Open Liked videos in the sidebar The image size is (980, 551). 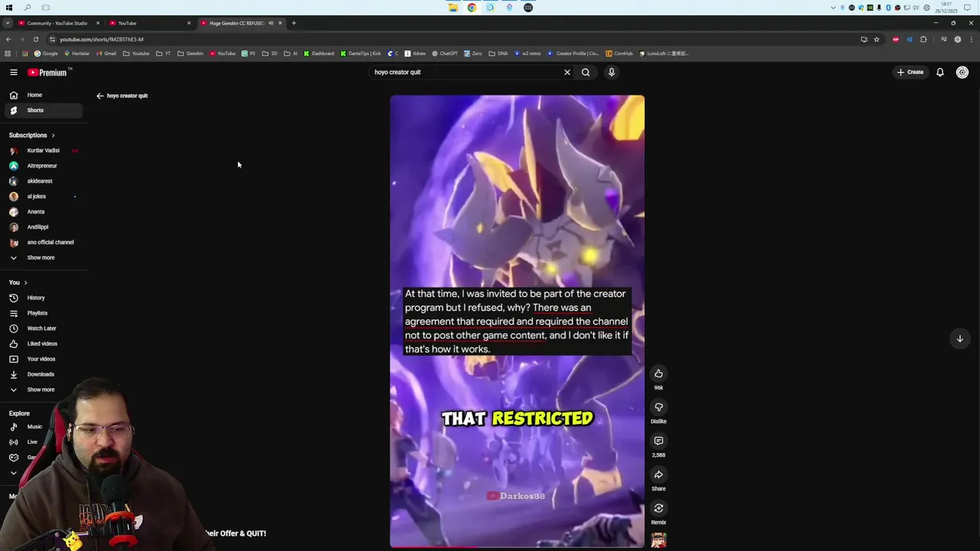point(42,344)
